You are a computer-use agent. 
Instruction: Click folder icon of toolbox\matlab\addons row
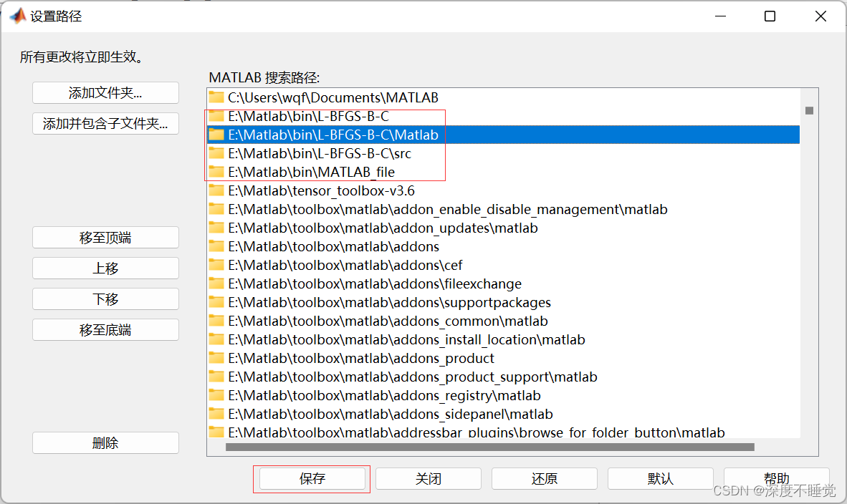coord(216,246)
